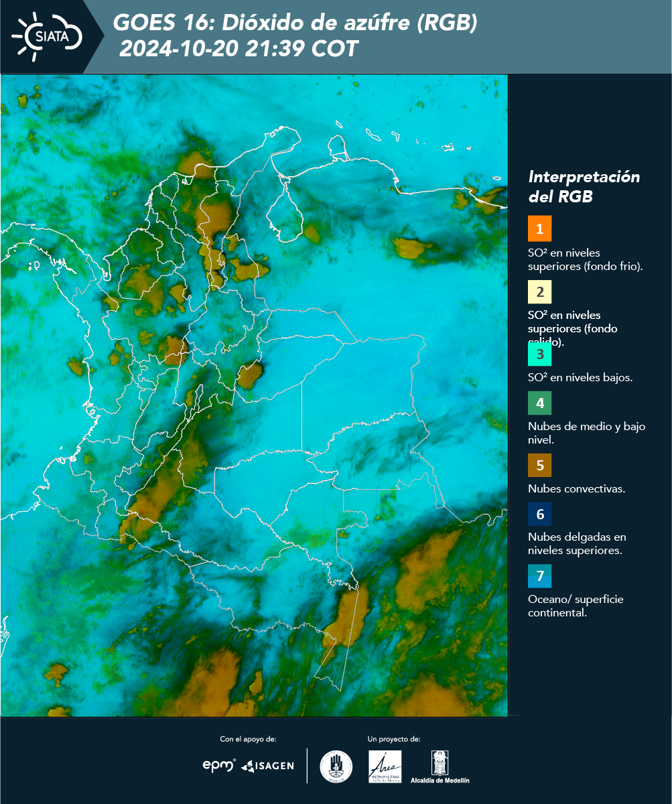Click the timestamp '2024-10-20 21:39 COT'

click(239, 49)
